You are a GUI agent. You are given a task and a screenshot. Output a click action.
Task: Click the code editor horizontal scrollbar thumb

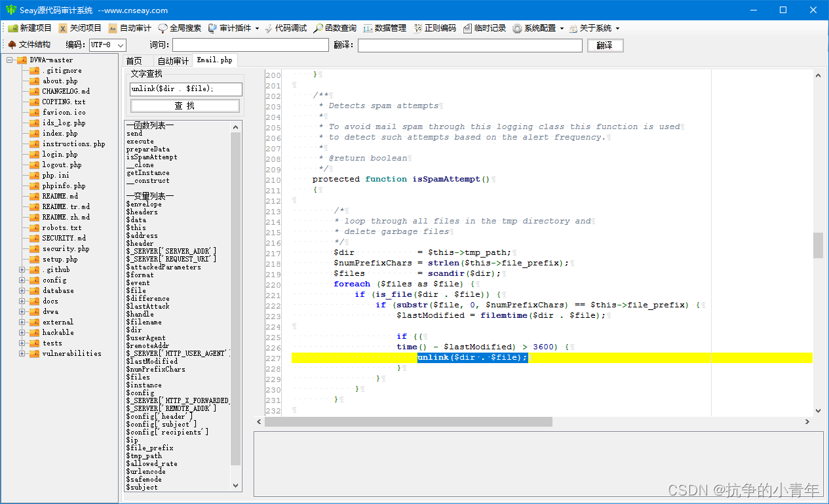point(408,421)
